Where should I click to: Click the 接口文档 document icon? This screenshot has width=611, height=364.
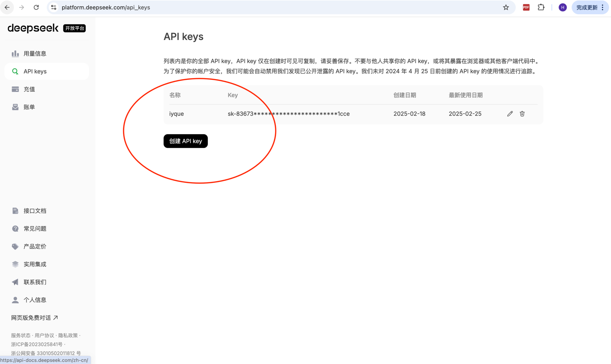[x=15, y=211]
